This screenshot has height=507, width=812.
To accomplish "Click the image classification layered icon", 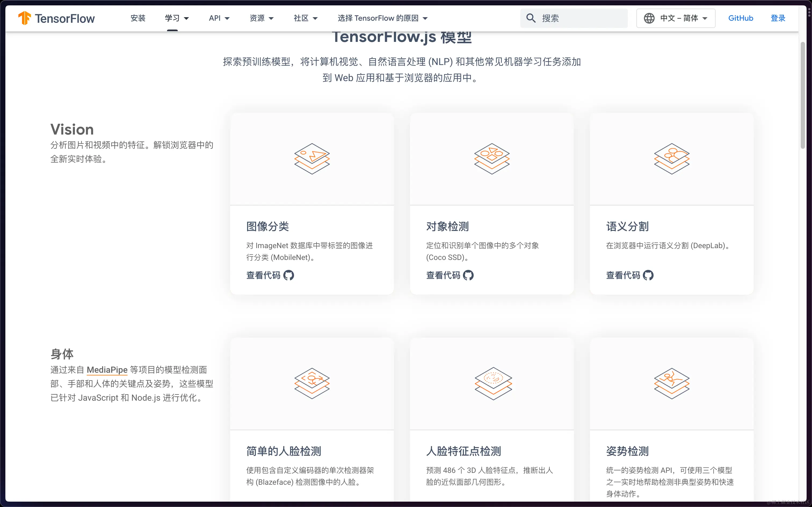I will point(312,159).
